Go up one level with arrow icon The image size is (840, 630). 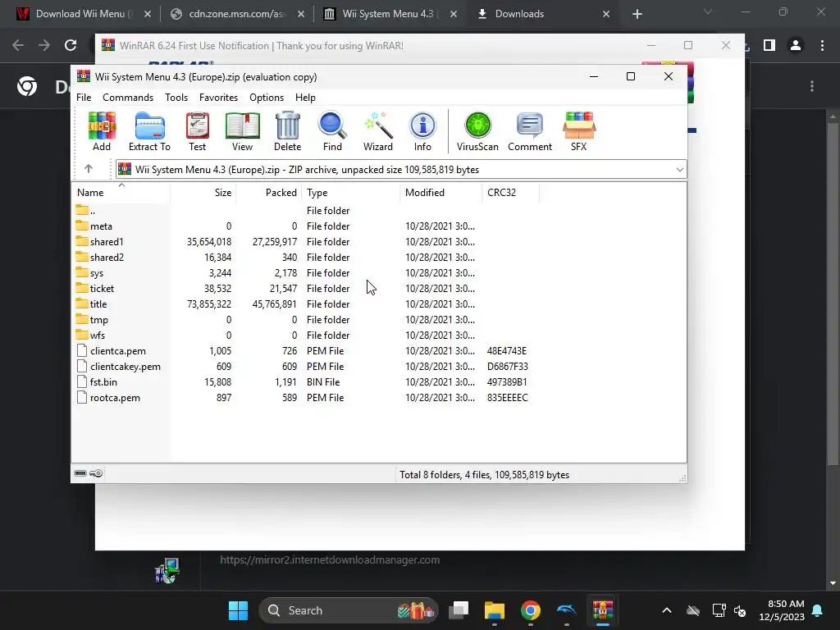[89, 169]
